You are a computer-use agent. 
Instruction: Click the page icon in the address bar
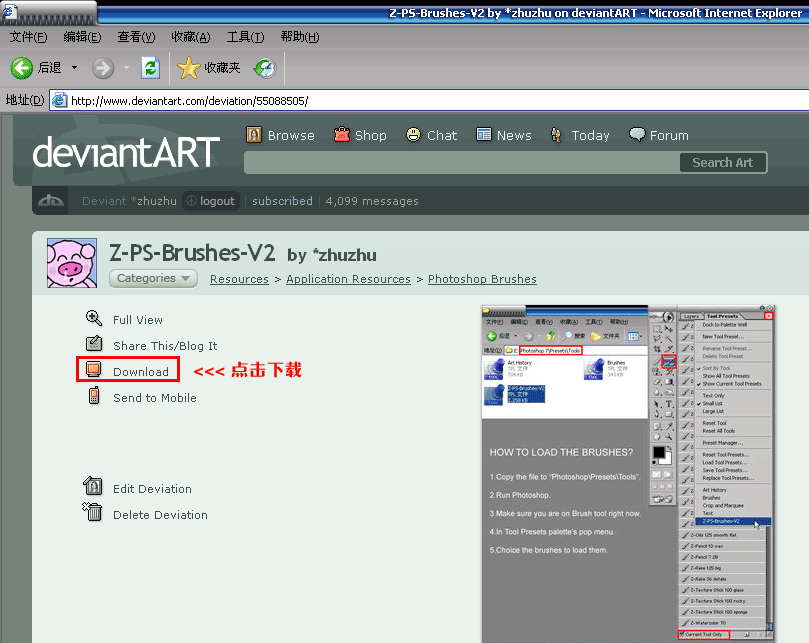(x=60, y=100)
